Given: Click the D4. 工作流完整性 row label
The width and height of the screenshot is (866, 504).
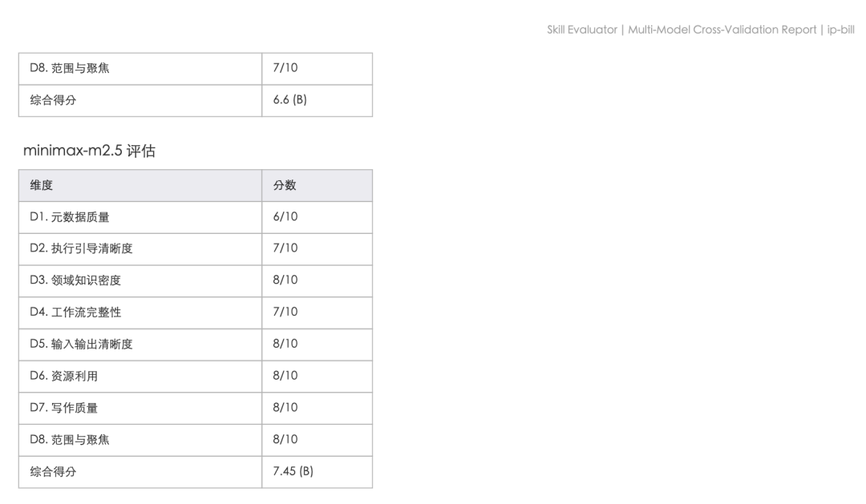Looking at the screenshot, I should click(x=75, y=312).
